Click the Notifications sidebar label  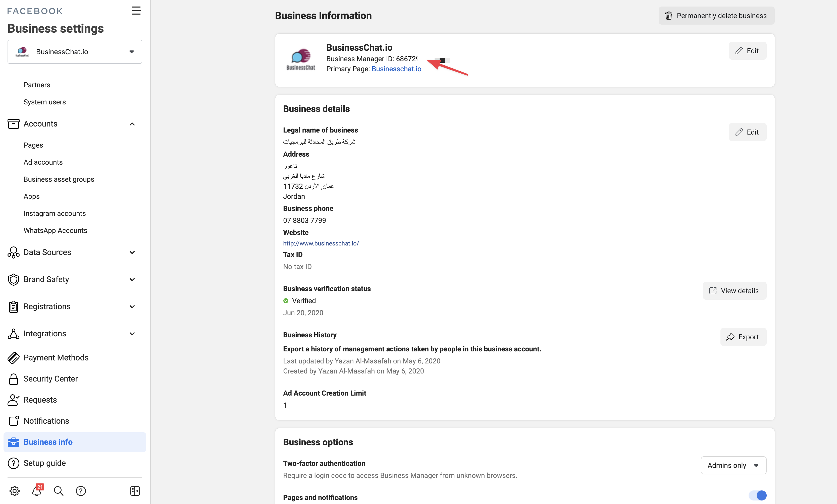click(46, 421)
